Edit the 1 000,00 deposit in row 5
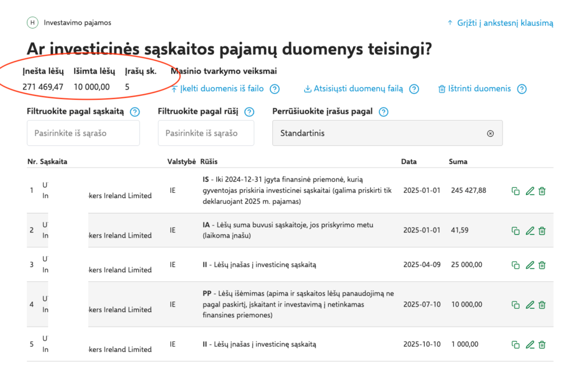The height and width of the screenshot is (372, 588). (529, 344)
